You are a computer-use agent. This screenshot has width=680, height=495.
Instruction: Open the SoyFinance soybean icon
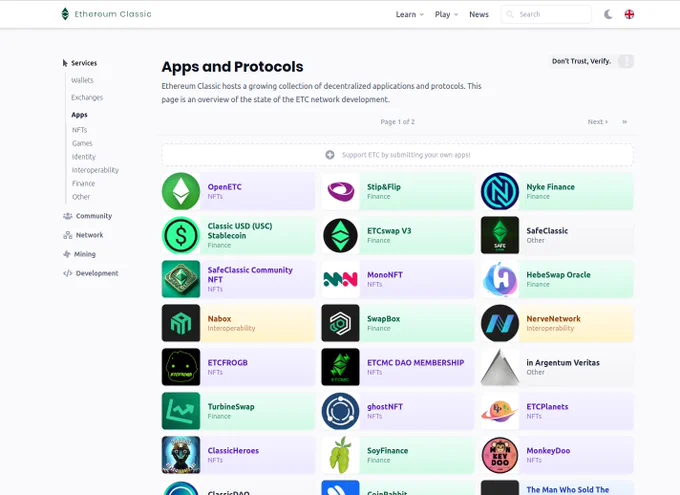(x=340, y=455)
